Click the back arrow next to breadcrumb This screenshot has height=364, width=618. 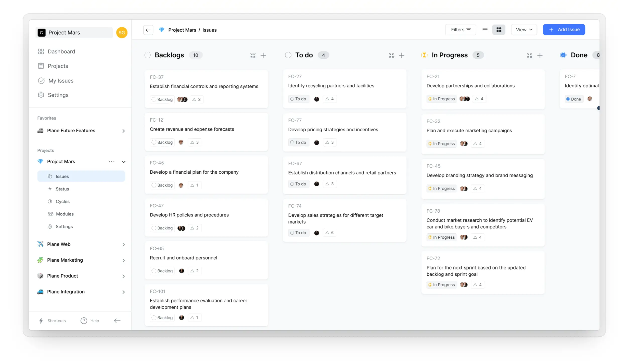148,30
